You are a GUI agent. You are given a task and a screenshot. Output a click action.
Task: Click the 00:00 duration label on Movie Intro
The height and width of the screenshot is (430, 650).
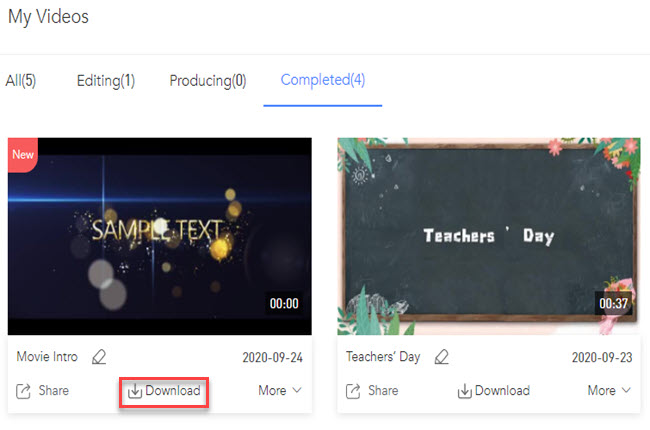[284, 302]
